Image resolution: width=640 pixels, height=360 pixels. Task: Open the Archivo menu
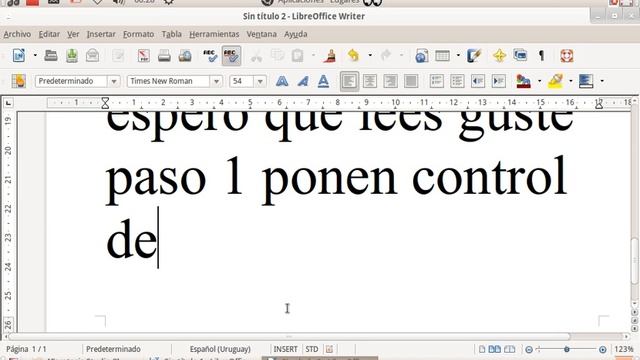pyautogui.click(x=17, y=34)
